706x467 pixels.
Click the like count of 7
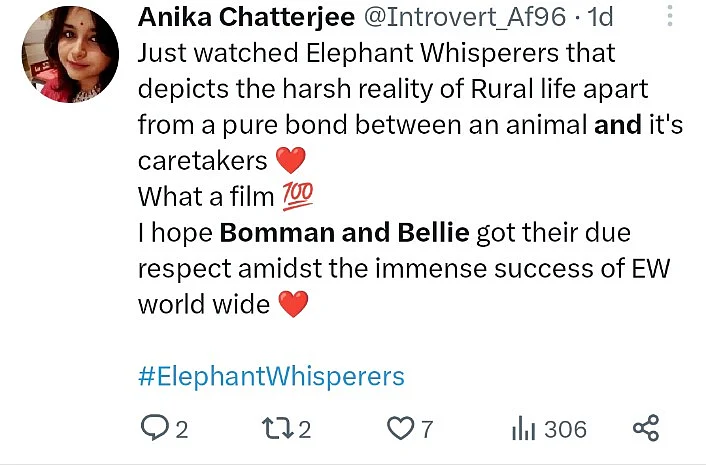(427, 430)
